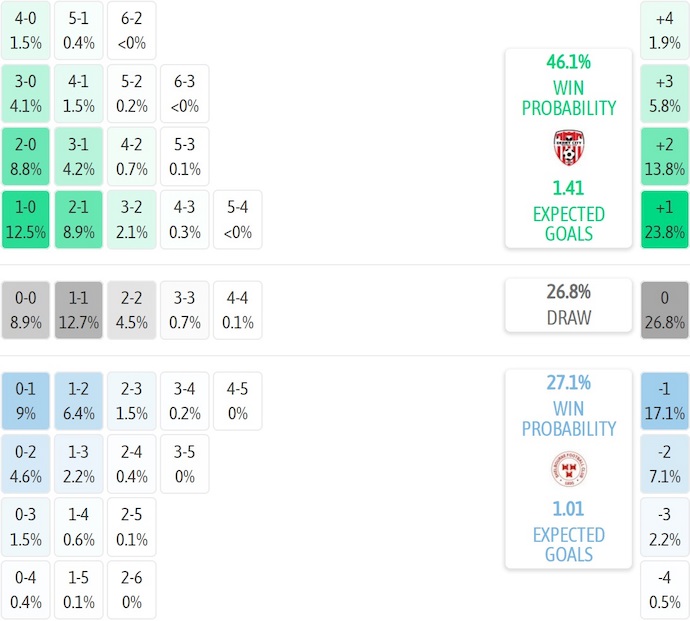Screen dimensions: 690x621
Task: Click the Derry City club crest
Action: [x=568, y=147]
